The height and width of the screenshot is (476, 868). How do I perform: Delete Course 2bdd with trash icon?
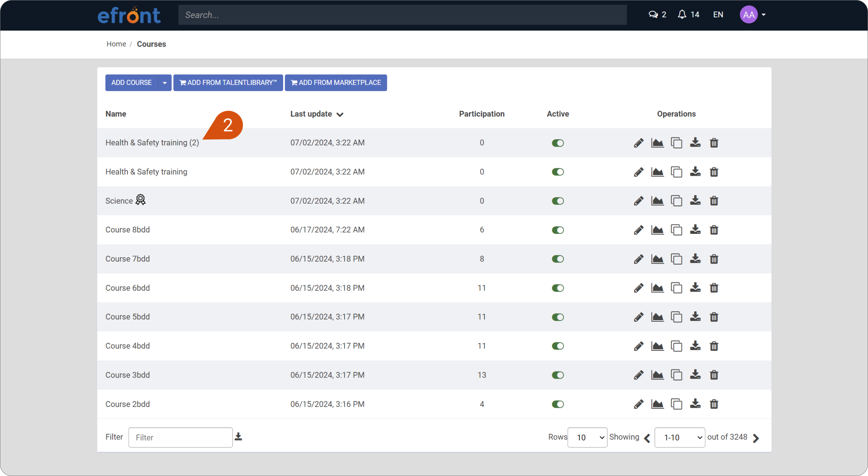click(x=714, y=404)
